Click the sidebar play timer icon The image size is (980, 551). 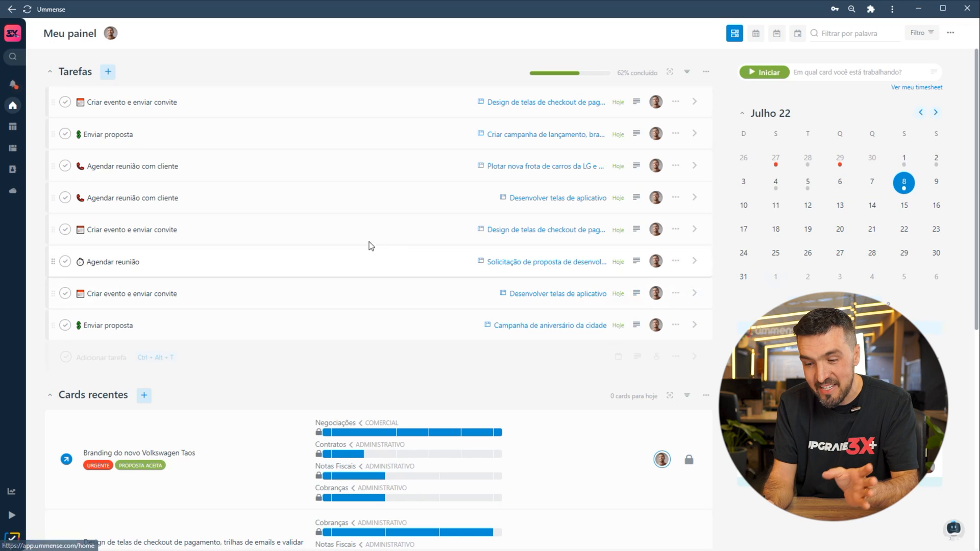click(x=12, y=515)
